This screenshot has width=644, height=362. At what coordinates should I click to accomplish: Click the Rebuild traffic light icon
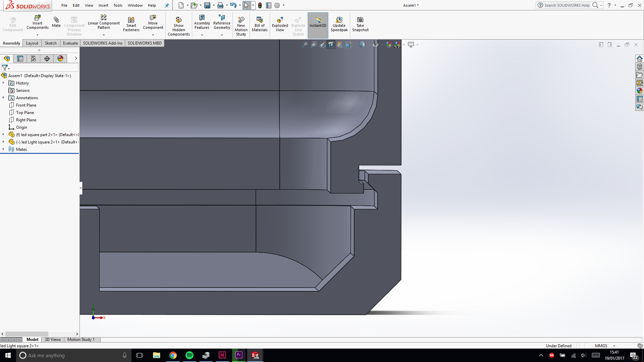[x=260, y=5]
